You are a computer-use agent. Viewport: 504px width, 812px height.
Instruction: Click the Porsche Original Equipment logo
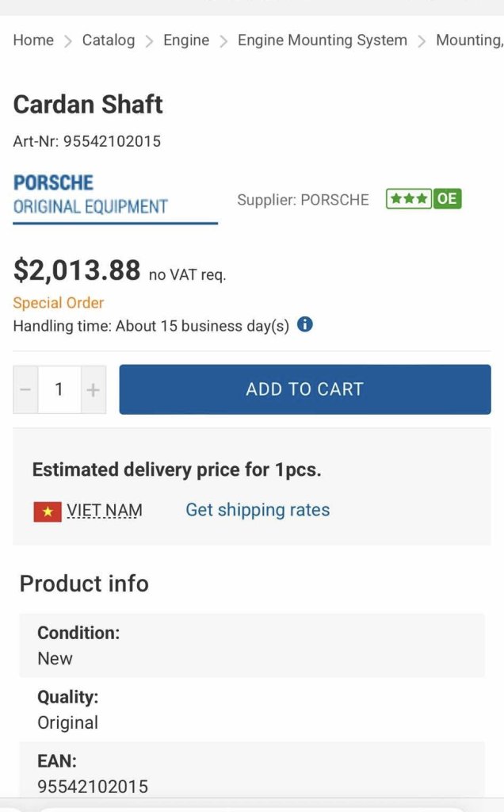(90, 195)
